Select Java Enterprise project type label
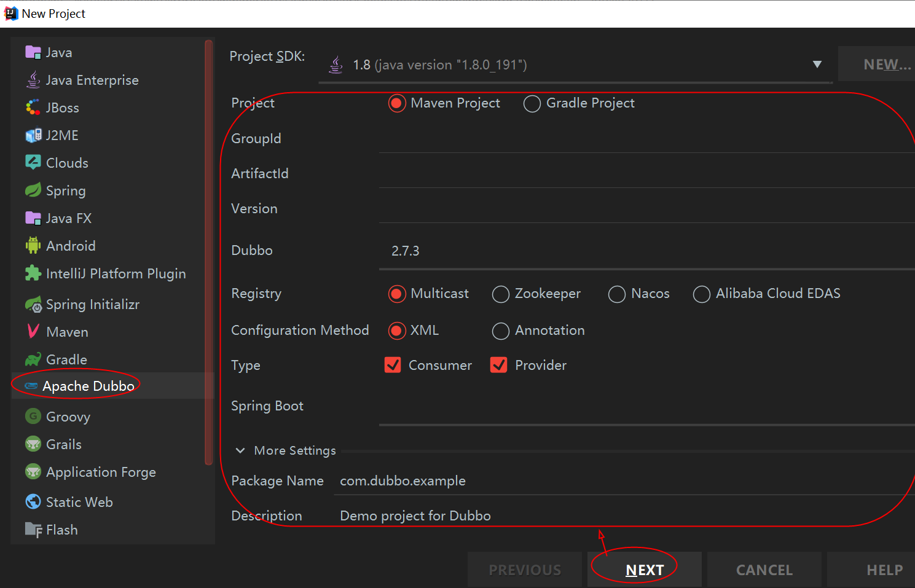915x588 pixels. point(92,80)
